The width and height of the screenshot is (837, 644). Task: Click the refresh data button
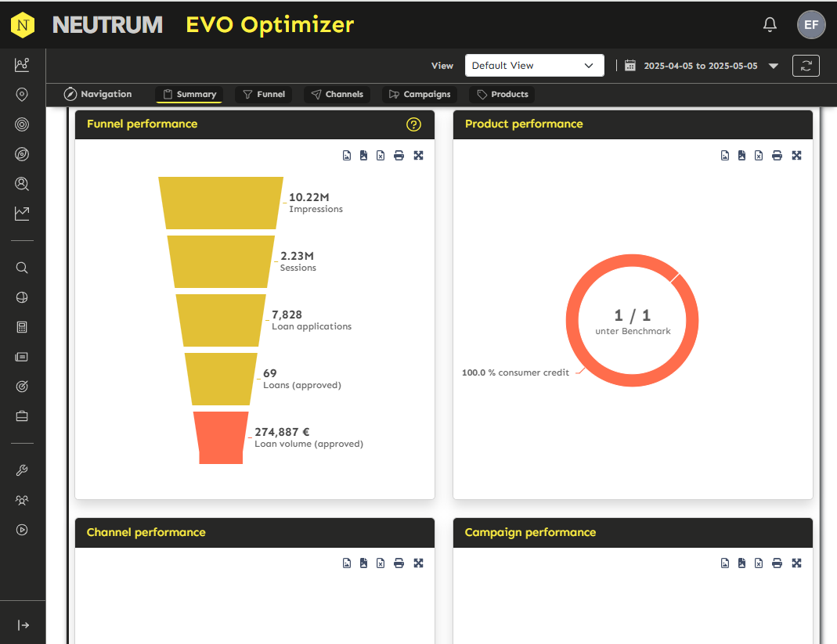pyautogui.click(x=806, y=66)
